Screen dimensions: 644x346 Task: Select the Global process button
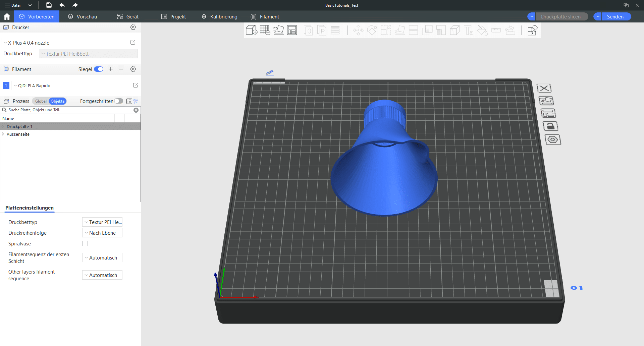(41, 101)
